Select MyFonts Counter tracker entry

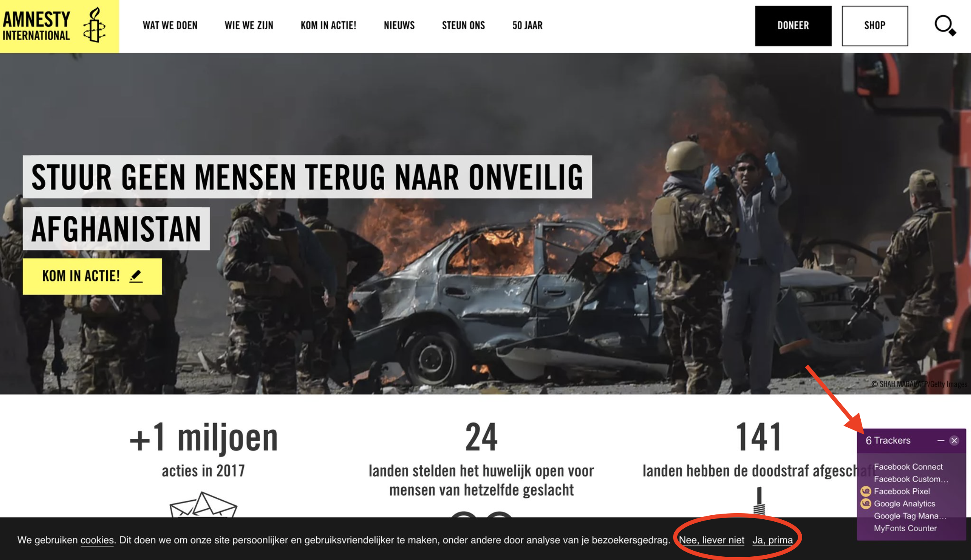pos(905,528)
